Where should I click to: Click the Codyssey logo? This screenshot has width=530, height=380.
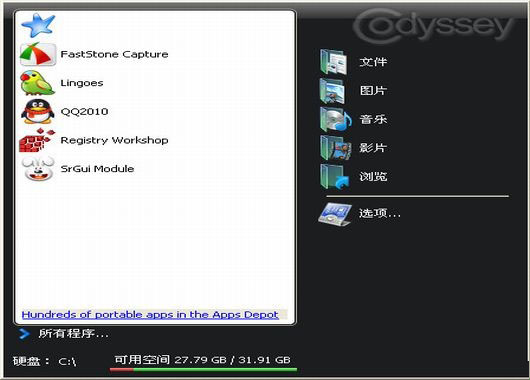coord(434,26)
